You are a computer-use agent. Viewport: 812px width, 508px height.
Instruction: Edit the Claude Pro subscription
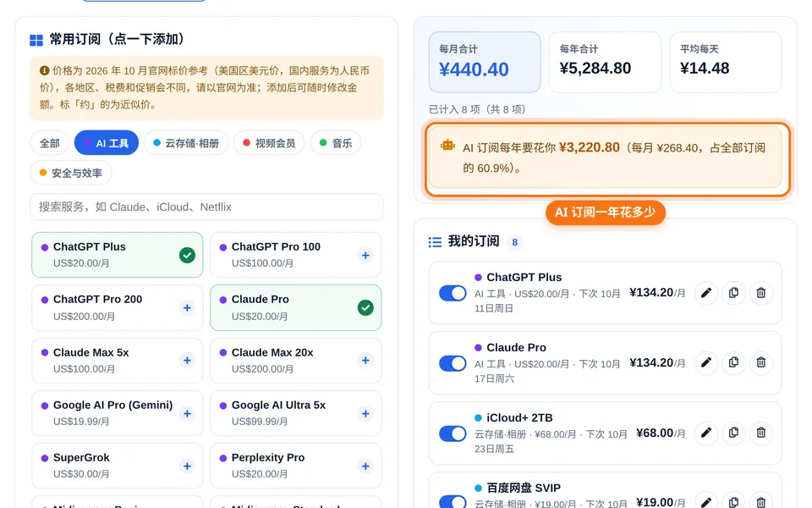(x=705, y=362)
